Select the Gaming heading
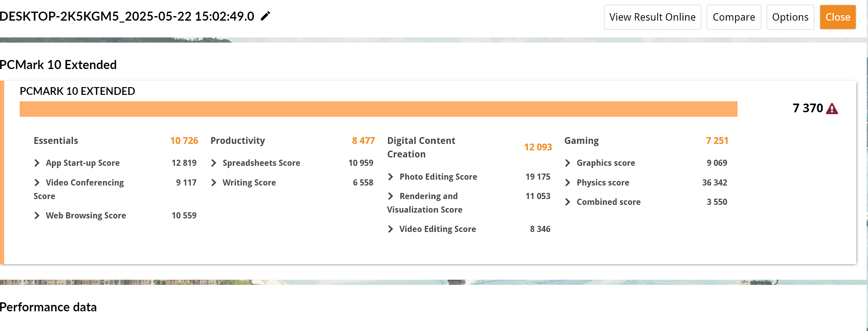 coord(582,141)
